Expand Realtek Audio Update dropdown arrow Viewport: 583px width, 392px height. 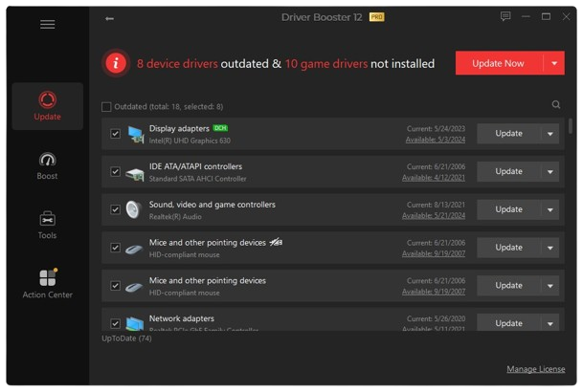click(549, 209)
